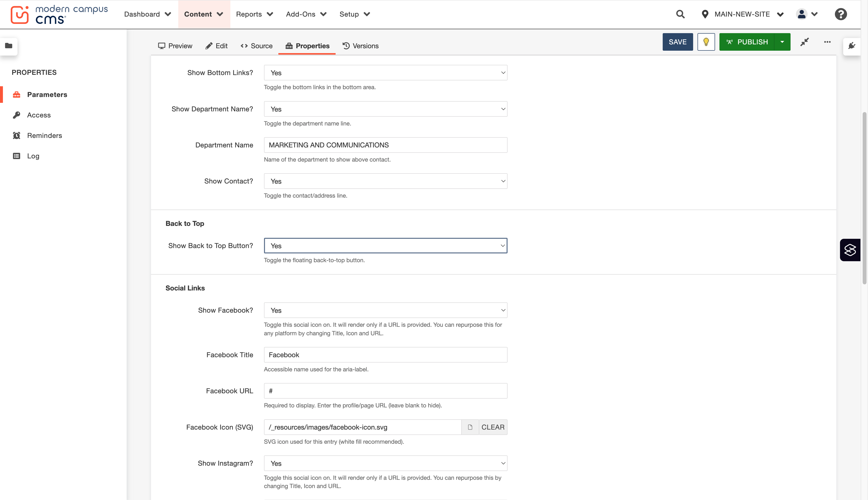Viewport: 868px width, 500px height.
Task: Click the SAVE button
Action: (x=678, y=42)
